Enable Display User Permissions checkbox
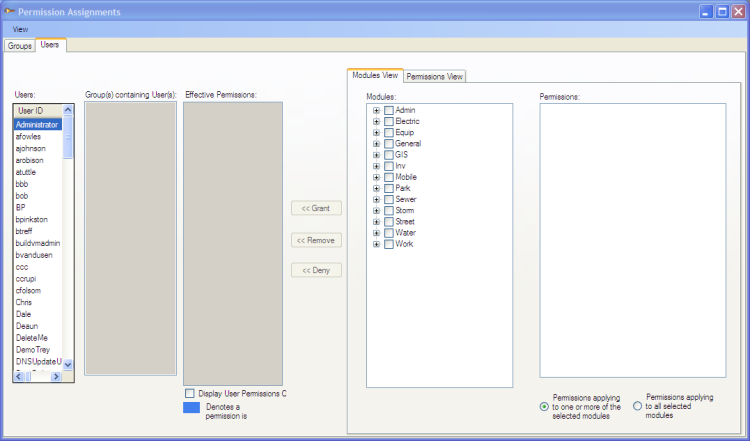 point(190,393)
